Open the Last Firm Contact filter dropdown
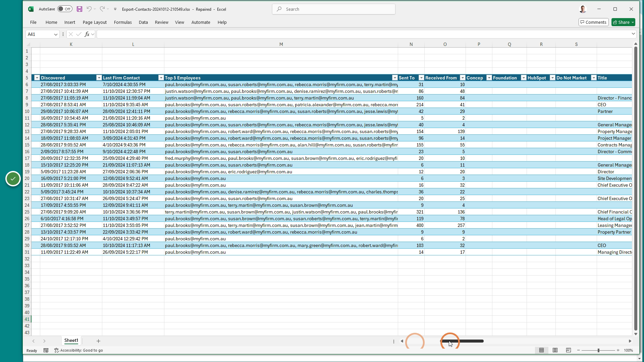This screenshot has width=644, height=362. [x=161, y=78]
